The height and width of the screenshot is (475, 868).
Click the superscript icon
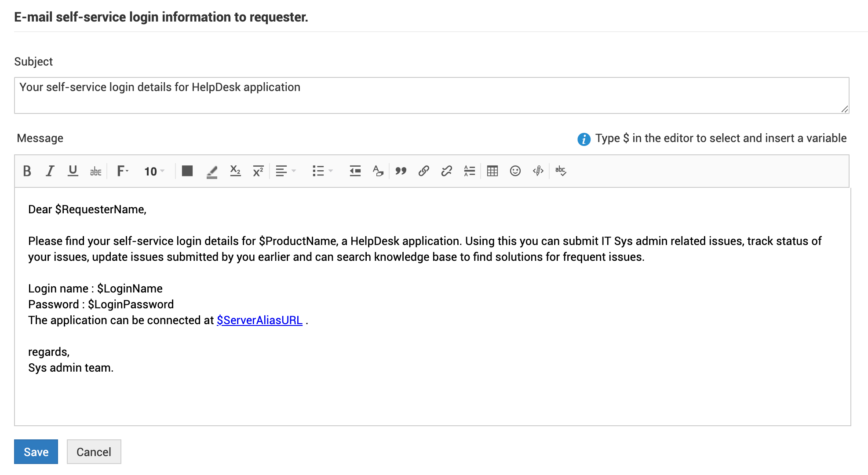tap(258, 171)
